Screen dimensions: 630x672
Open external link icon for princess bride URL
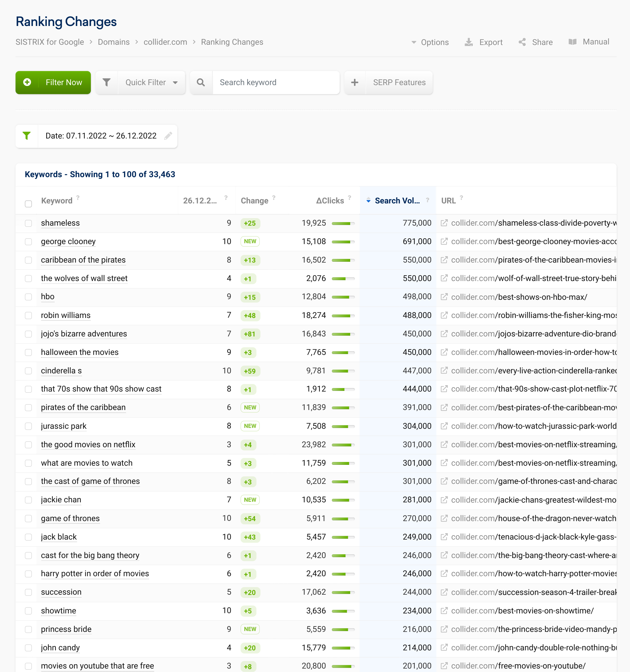(445, 629)
